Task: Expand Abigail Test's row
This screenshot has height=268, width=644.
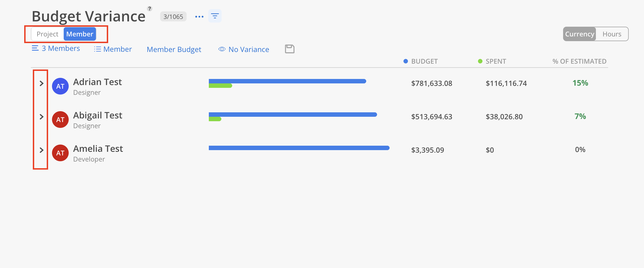Action: pyautogui.click(x=41, y=117)
